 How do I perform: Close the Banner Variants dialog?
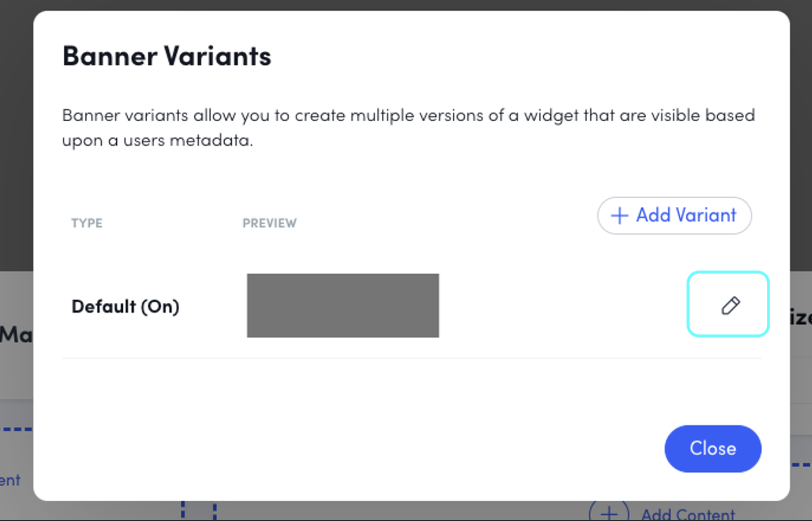coord(712,448)
